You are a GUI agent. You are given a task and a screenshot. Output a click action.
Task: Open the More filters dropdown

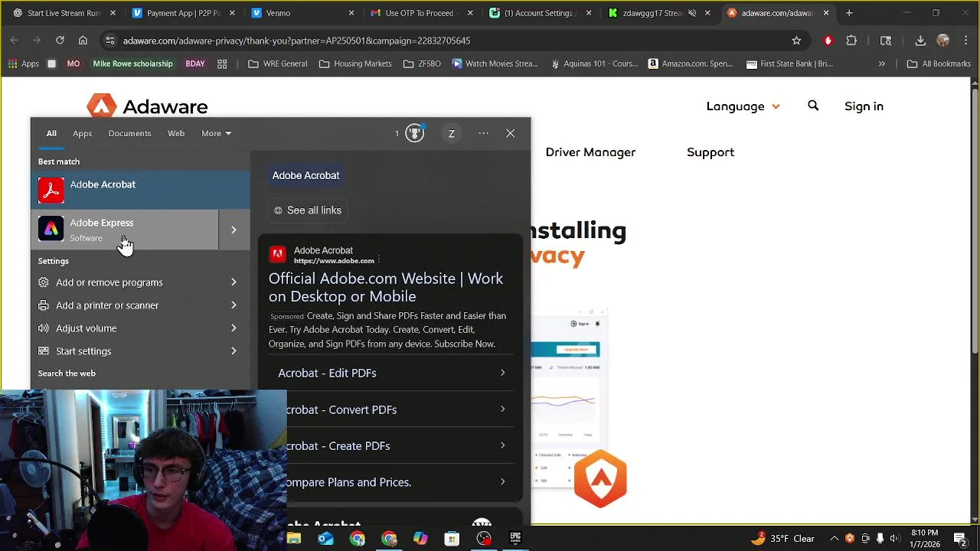tap(216, 133)
